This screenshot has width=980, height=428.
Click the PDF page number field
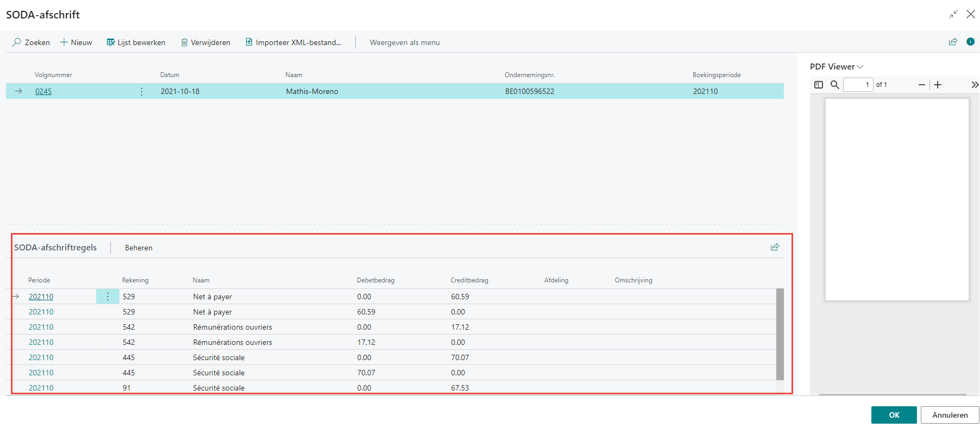[858, 85]
